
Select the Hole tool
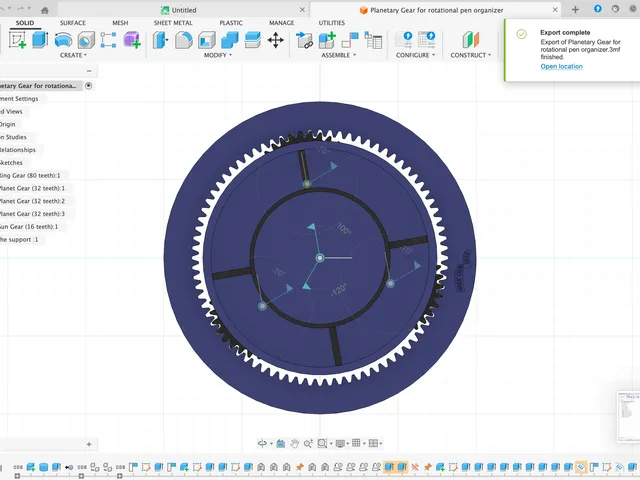(x=86, y=40)
